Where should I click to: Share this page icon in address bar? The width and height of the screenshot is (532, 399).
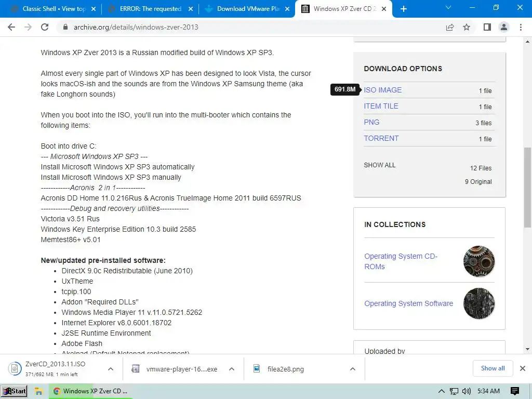pyautogui.click(x=450, y=27)
